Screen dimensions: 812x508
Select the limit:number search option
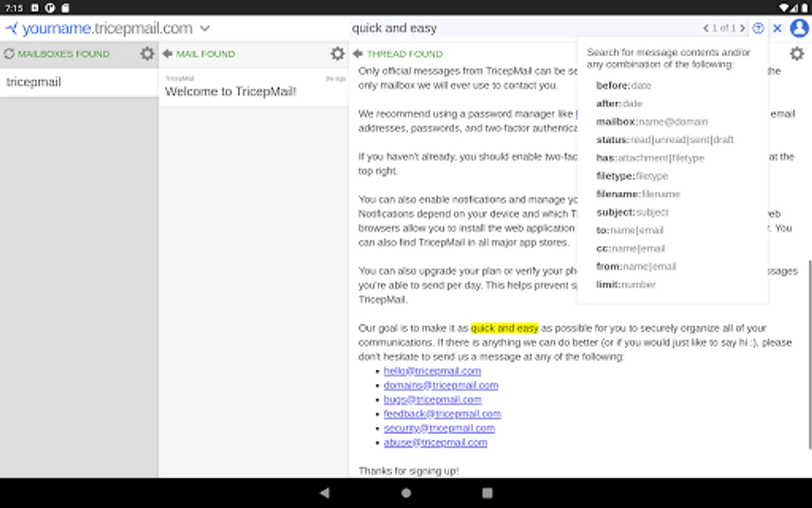pyautogui.click(x=626, y=284)
